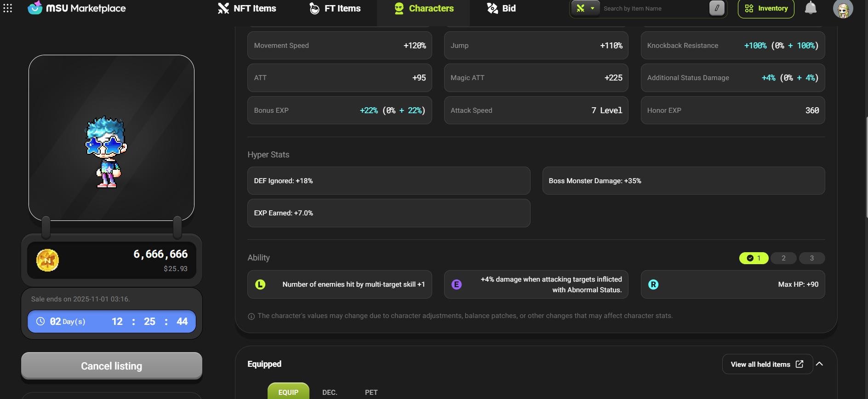Click the Rare R ability icon
Image resolution: width=868 pixels, height=399 pixels.
(653, 284)
